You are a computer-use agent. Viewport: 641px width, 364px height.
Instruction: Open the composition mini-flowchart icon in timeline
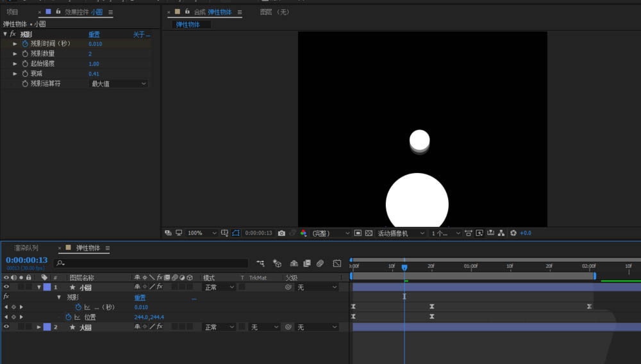pyautogui.click(x=260, y=263)
